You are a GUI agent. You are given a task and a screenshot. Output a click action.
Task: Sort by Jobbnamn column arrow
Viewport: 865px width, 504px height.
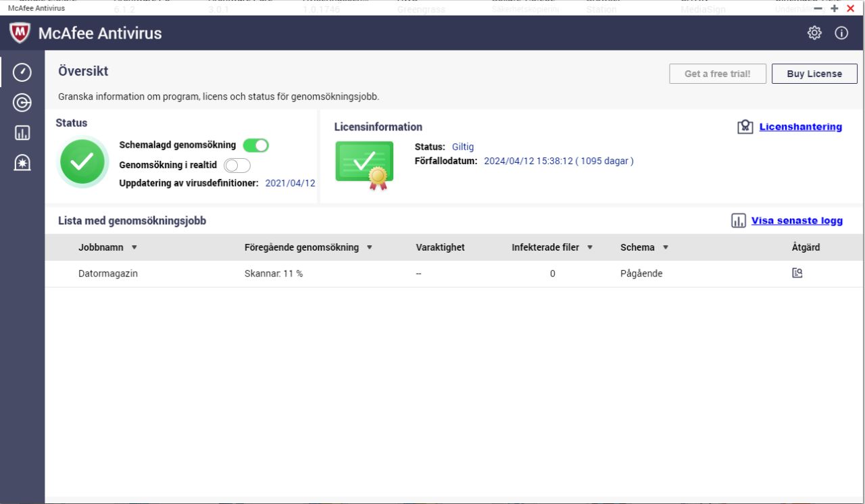pyautogui.click(x=134, y=247)
